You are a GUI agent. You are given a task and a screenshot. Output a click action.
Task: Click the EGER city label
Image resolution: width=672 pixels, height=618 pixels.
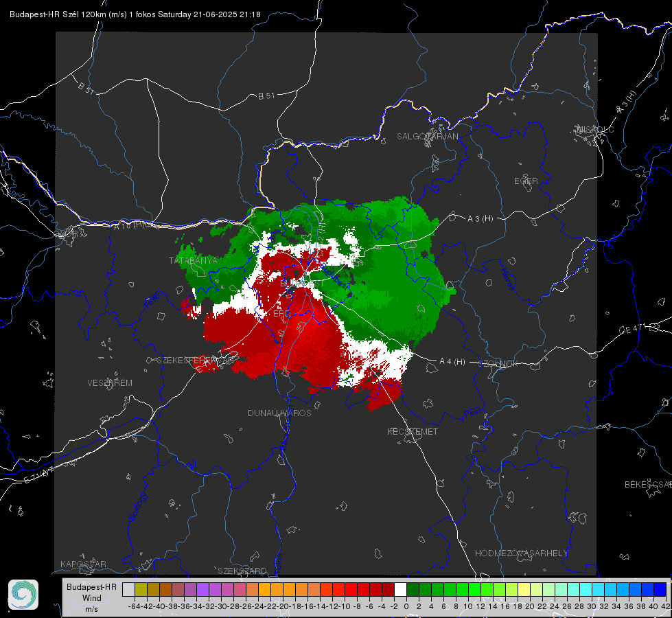526,181
